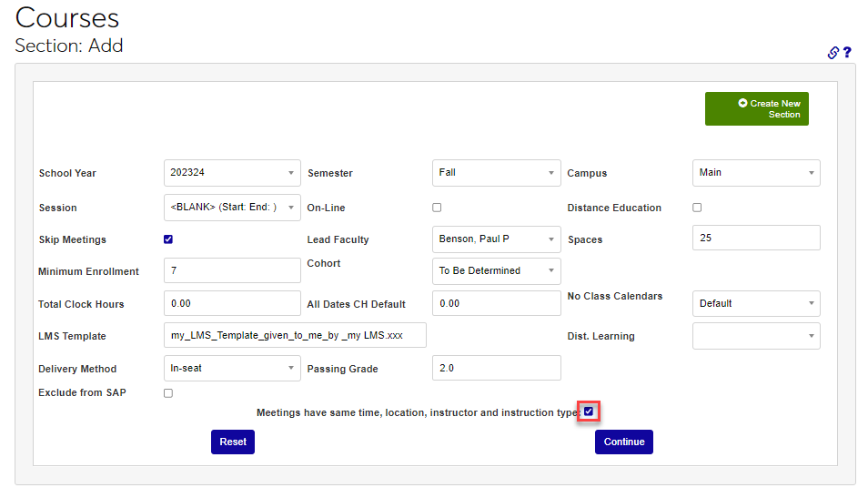Expand the Semester dropdown

[496, 173]
